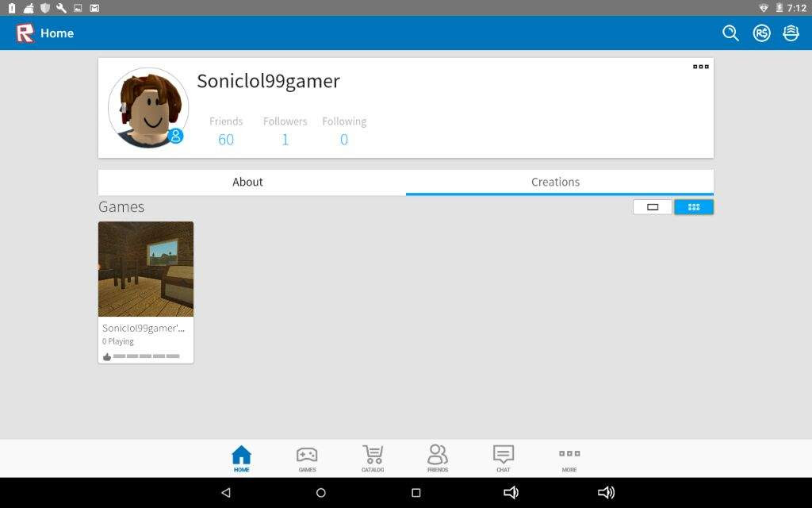
Task: Open Games in bottom navigation
Action: [307, 458]
